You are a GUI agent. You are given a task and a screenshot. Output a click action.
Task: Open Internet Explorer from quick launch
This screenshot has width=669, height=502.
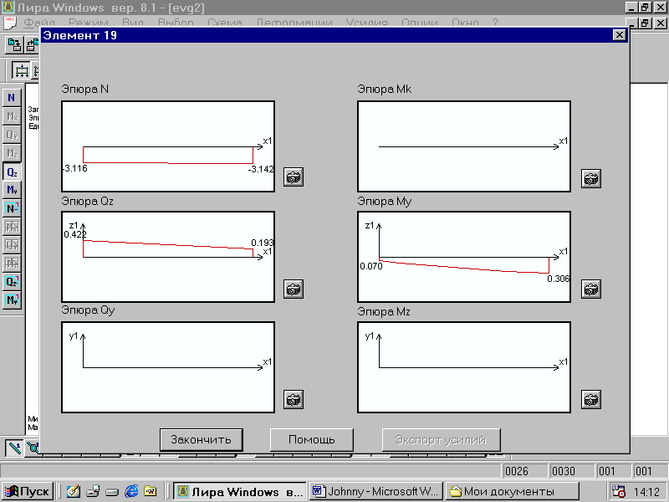point(131,491)
